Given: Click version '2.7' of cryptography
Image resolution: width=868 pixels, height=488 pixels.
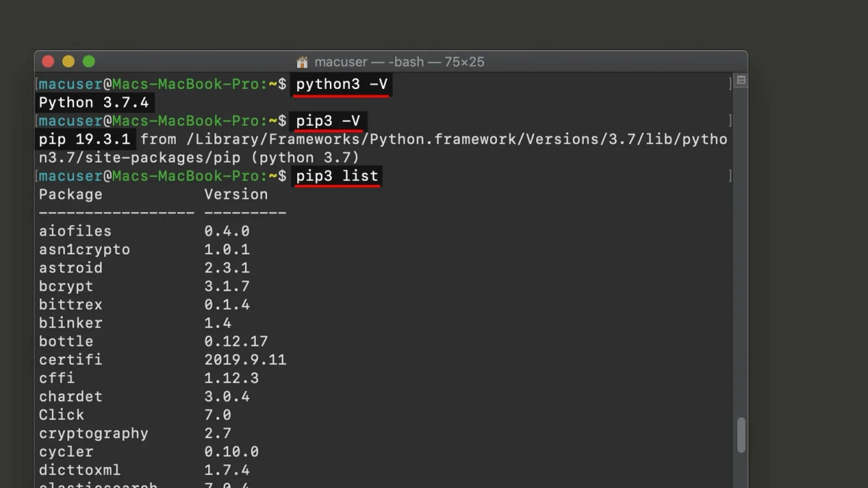Looking at the screenshot, I should pyautogui.click(x=218, y=434).
